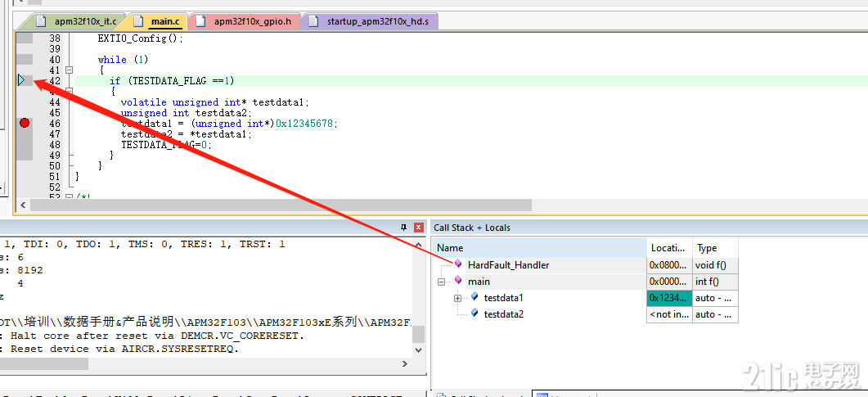This screenshot has width=868, height=397.
Task: Pin the command output window
Action: tap(403, 227)
